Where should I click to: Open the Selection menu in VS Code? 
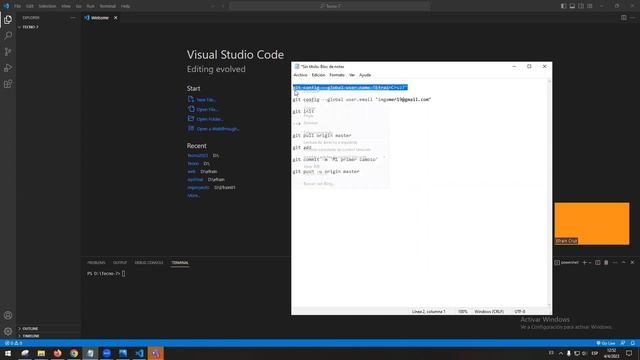pyautogui.click(x=47, y=6)
